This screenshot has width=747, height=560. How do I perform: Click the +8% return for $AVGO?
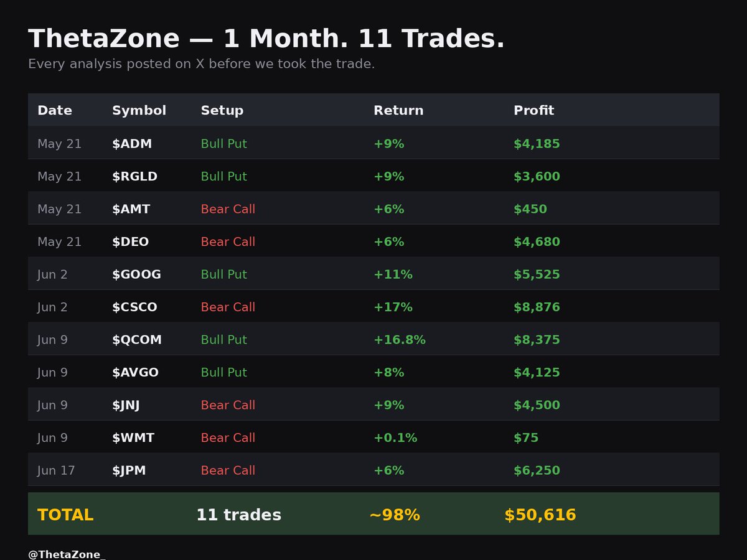point(389,373)
